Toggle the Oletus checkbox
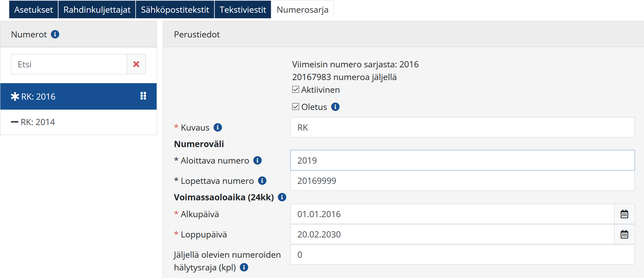The image size is (644, 278). [296, 107]
